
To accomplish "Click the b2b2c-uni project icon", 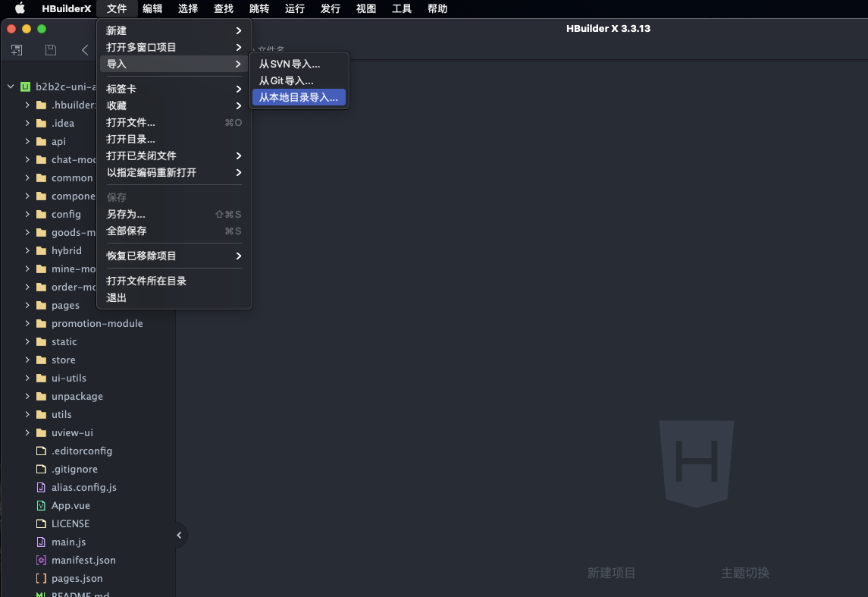I will [x=26, y=86].
